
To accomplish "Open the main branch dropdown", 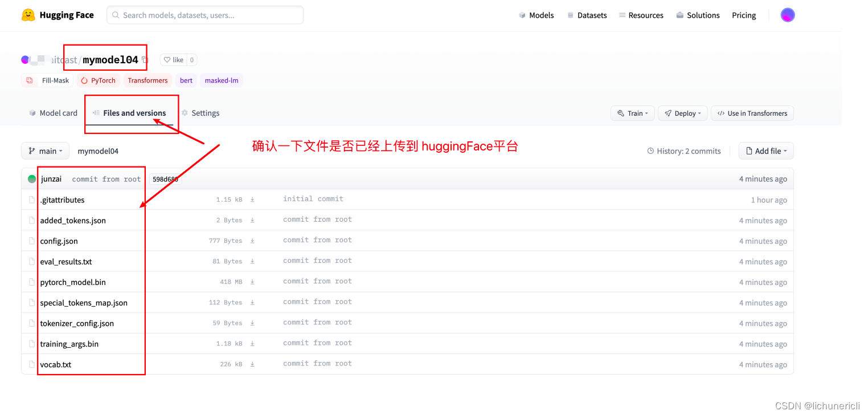I will [46, 151].
